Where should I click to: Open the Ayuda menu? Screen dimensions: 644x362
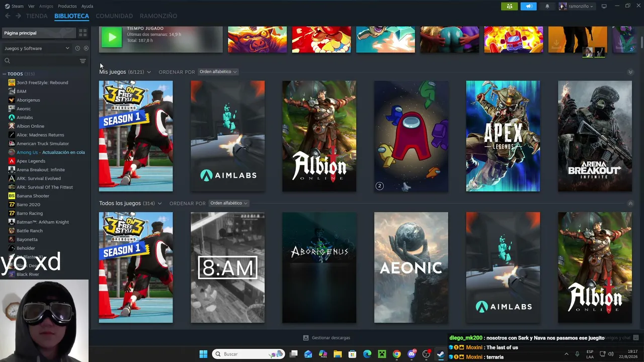(x=87, y=6)
